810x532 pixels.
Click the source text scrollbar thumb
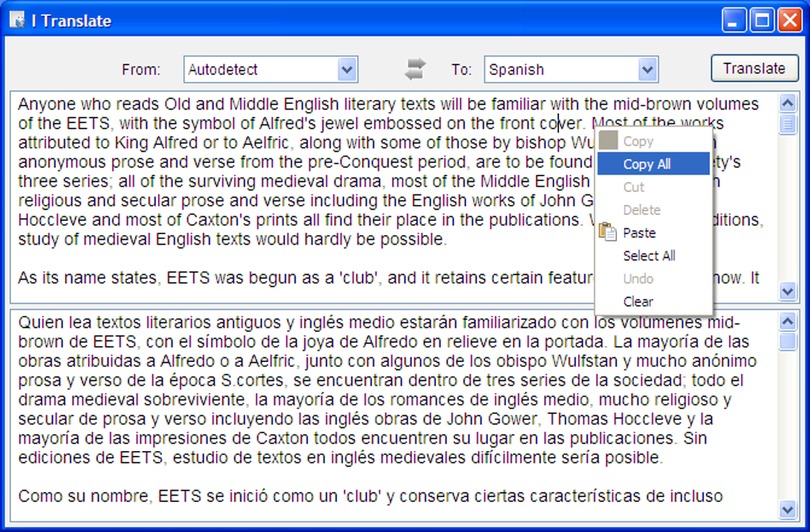click(x=787, y=124)
